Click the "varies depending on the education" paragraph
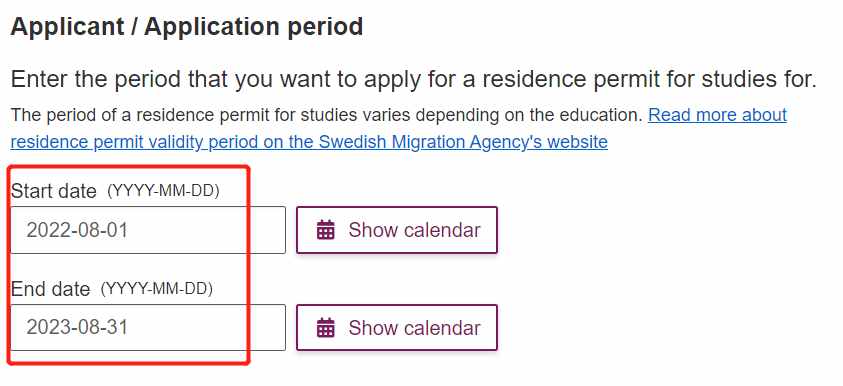Screen dimensions: 843x386 coord(327,115)
